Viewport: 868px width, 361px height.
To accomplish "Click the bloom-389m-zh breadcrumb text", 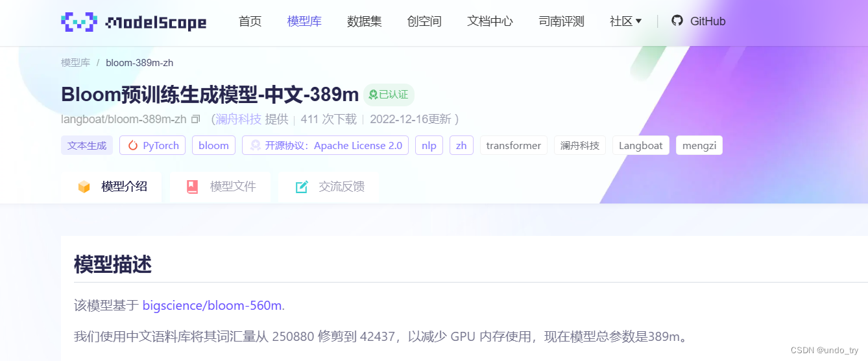I will (139, 63).
